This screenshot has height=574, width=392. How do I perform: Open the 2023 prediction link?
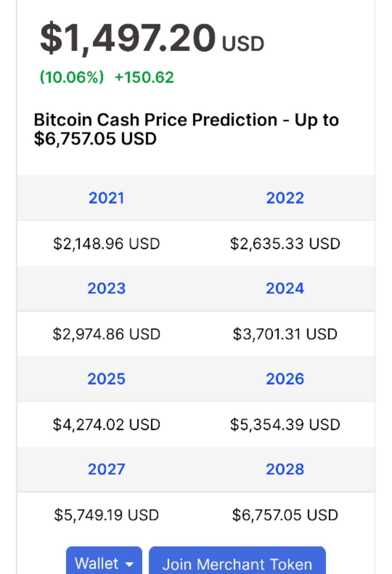click(106, 288)
